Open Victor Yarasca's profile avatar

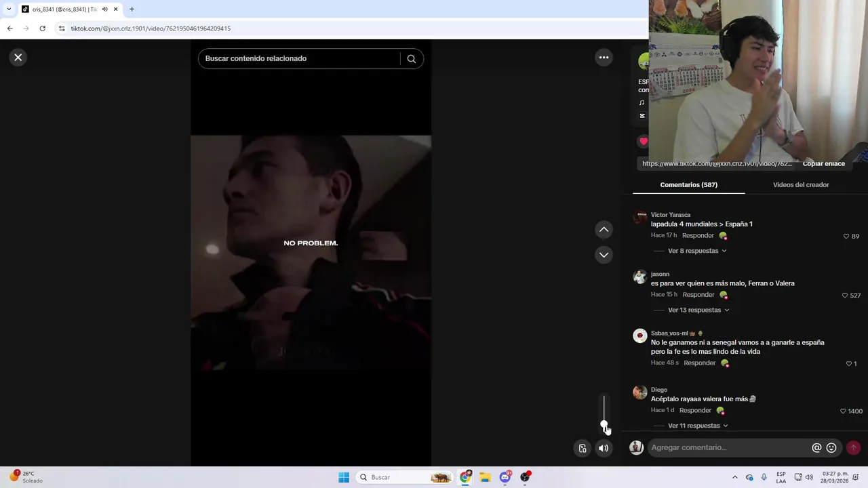pos(640,217)
